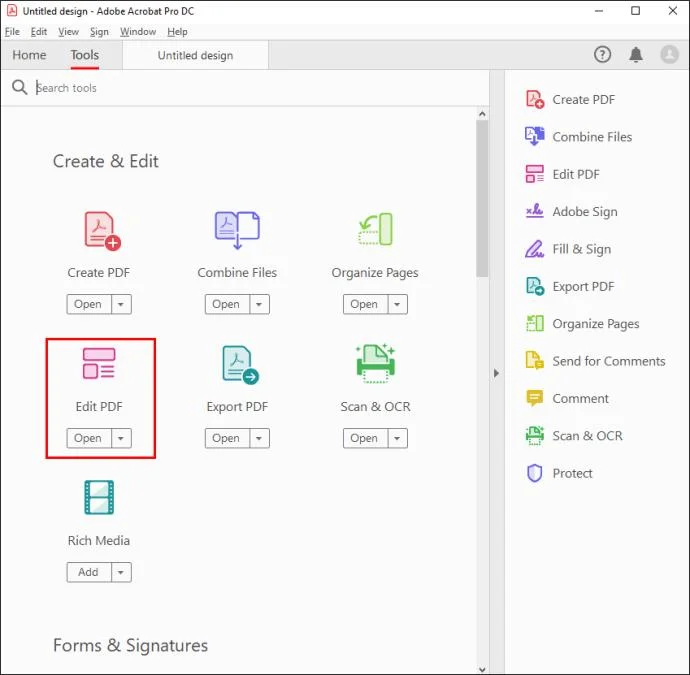Select Protect shield icon in sidebar
Screen dimensions: 690x675
(x=535, y=473)
